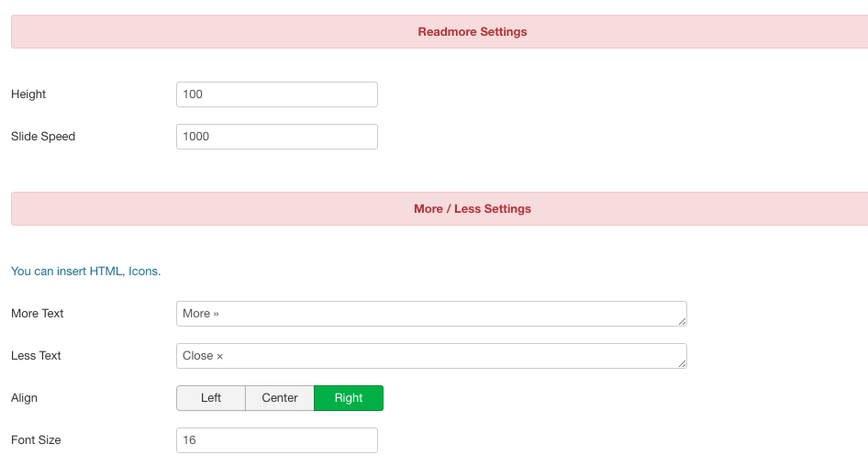Click the Less Text label
The width and height of the screenshot is (868, 466).
pyautogui.click(x=36, y=355)
